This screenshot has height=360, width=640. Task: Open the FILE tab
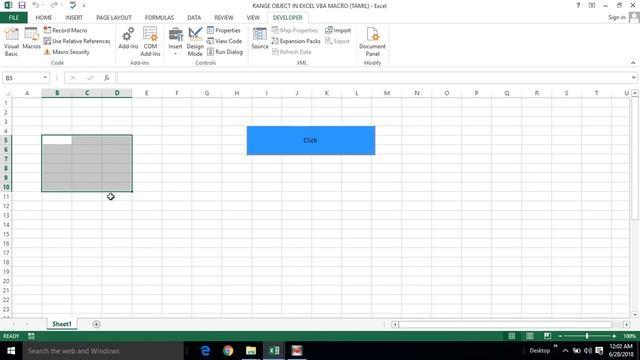pos(14,18)
